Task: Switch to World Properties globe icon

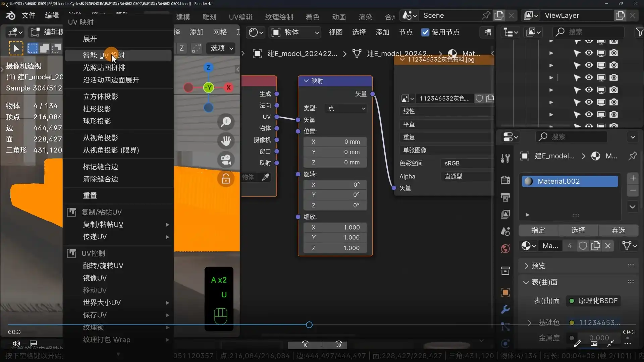Action: tap(505, 249)
